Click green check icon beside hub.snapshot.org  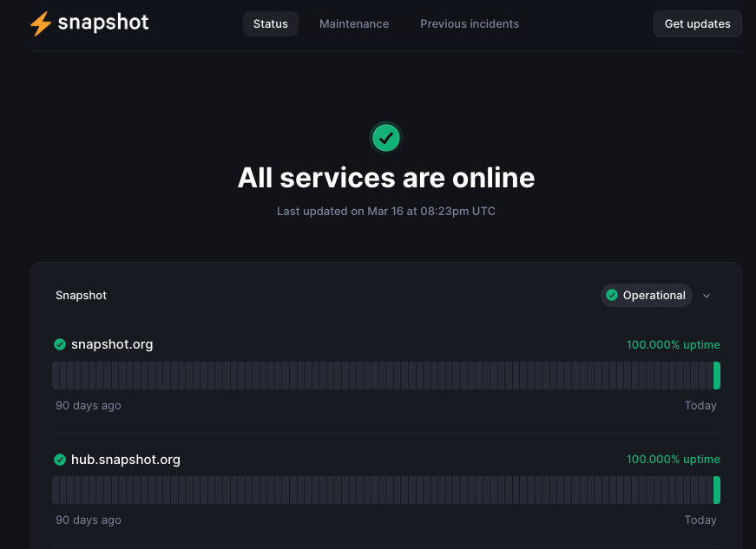pos(60,460)
